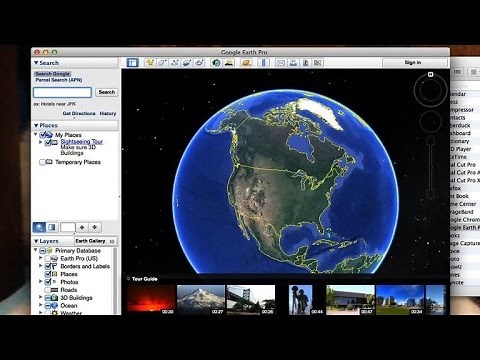Click the Layers panel scrollbar

pyautogui.click(x=115, y=281)
